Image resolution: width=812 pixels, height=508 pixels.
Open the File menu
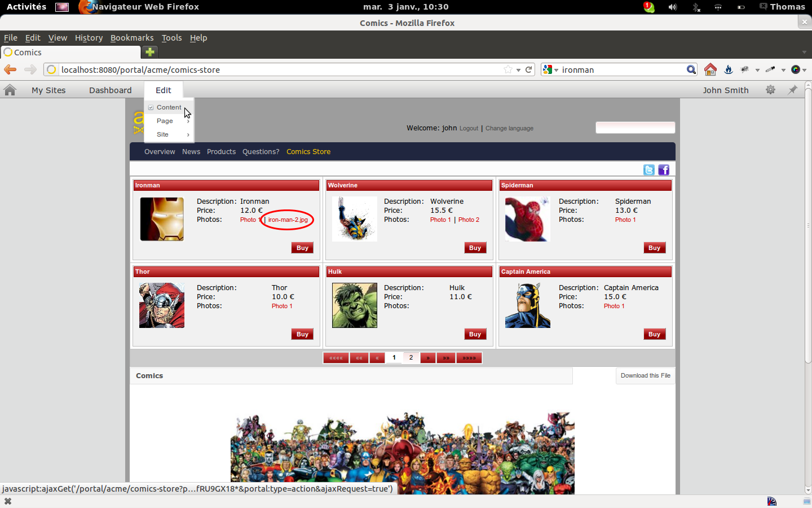coord(11,38)
